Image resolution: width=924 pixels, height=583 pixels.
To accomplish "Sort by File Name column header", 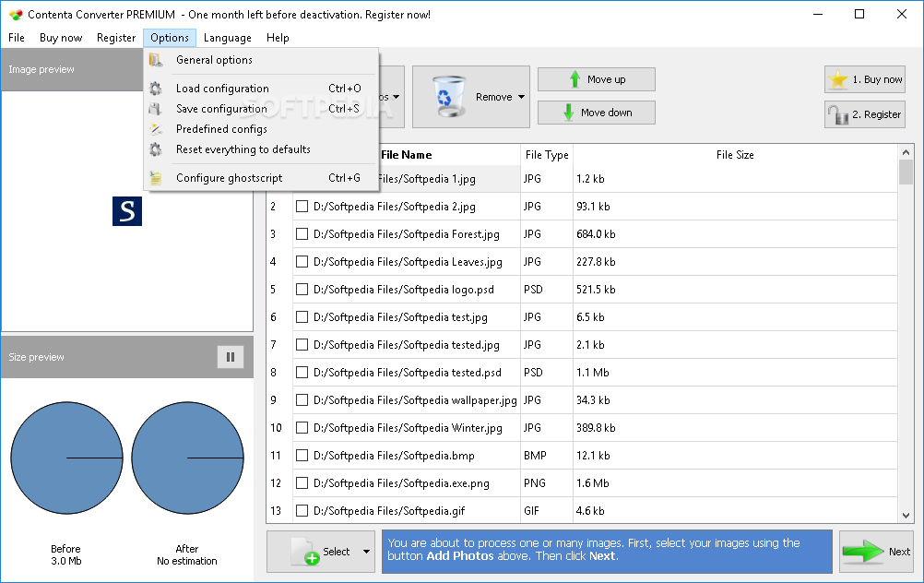I will (407, 155).
